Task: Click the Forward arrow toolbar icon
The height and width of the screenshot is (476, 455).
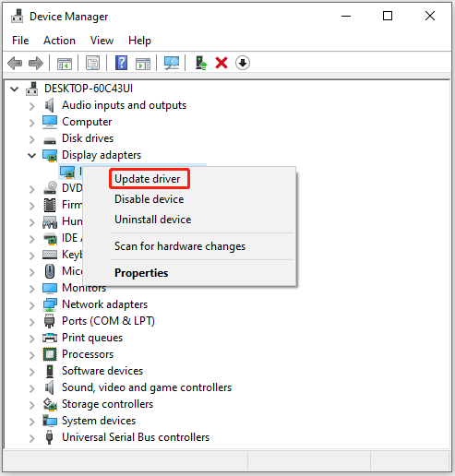Action: 36,63
